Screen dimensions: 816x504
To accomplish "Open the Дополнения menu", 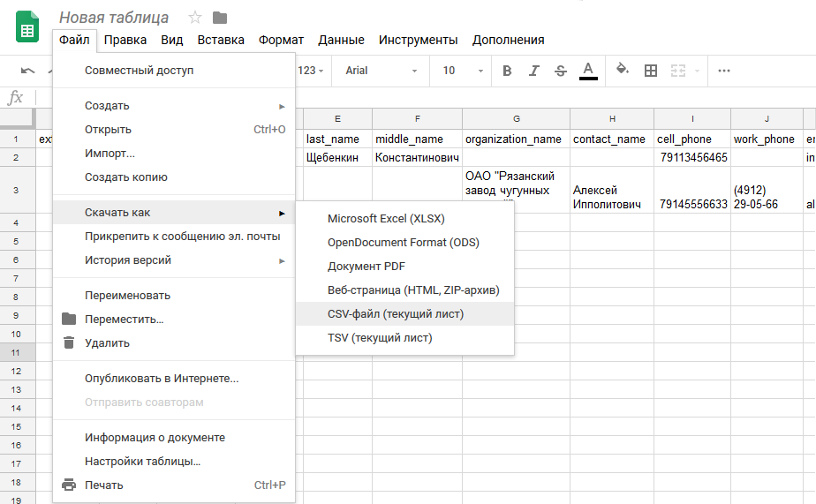I will (x=508, y=40).
